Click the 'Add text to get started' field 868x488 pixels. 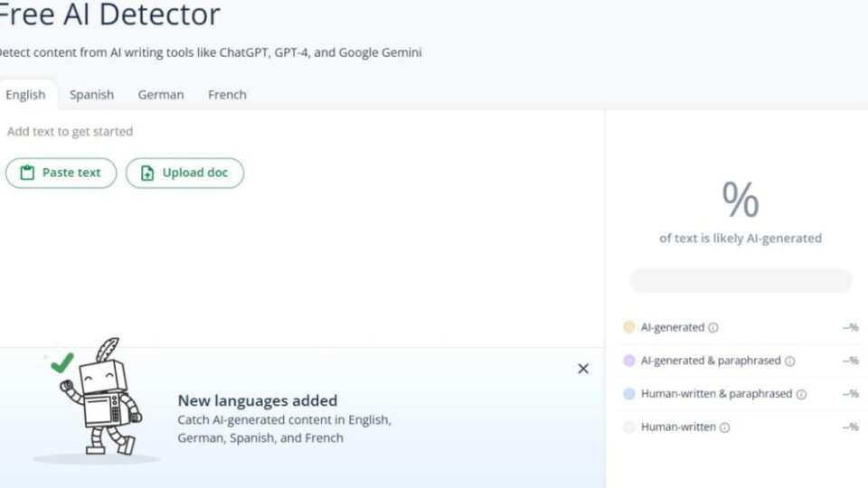[70, 132]
